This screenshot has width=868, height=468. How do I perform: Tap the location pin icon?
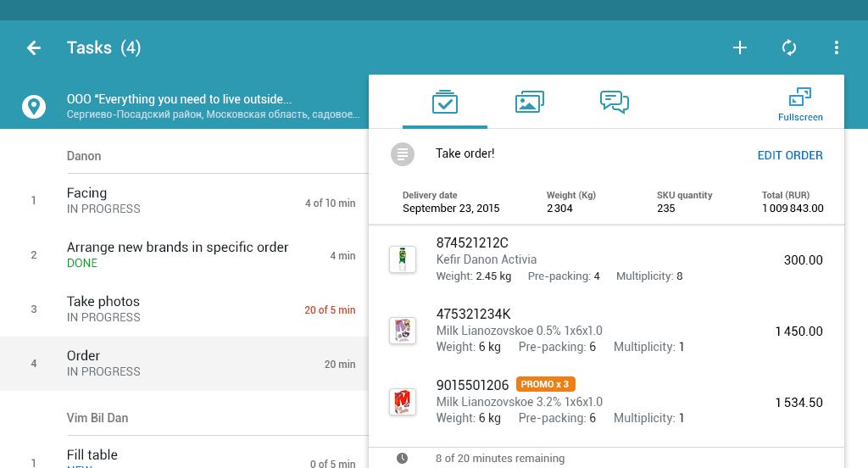point(34,106)
